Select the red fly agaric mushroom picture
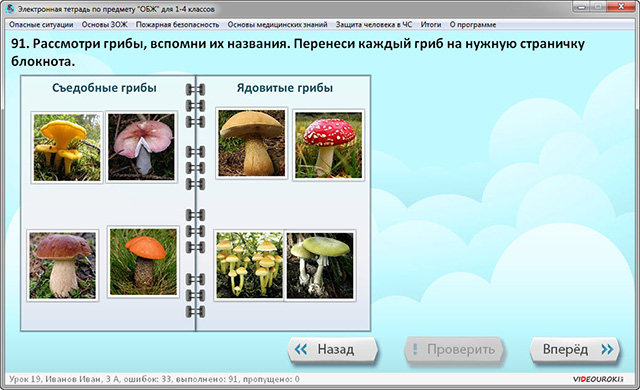The width and height of the screenshot is (640, 390). pos(329,145)
